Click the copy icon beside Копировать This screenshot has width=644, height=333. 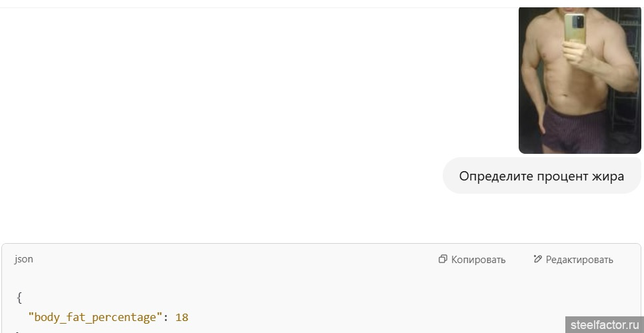443,259
